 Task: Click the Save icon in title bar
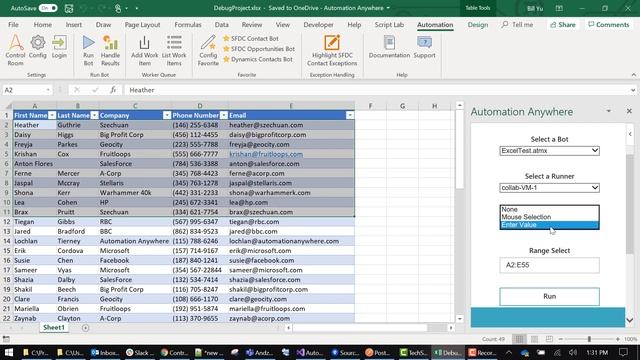tap(69, 8)
